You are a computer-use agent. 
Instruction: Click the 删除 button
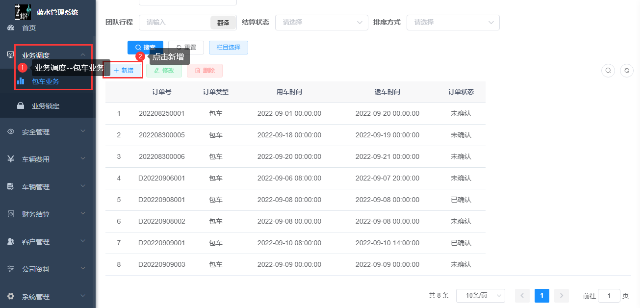click(x=205, y=71)
